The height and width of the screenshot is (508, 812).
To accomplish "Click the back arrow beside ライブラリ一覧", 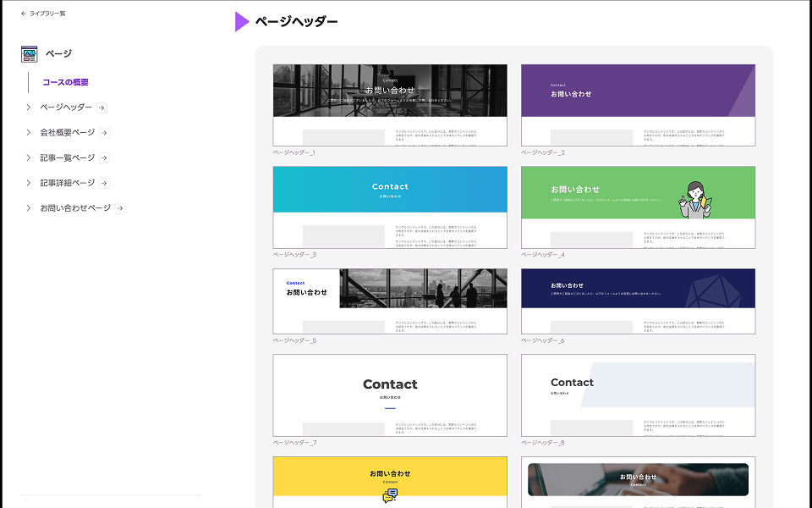I will click(x=24, y=14).
